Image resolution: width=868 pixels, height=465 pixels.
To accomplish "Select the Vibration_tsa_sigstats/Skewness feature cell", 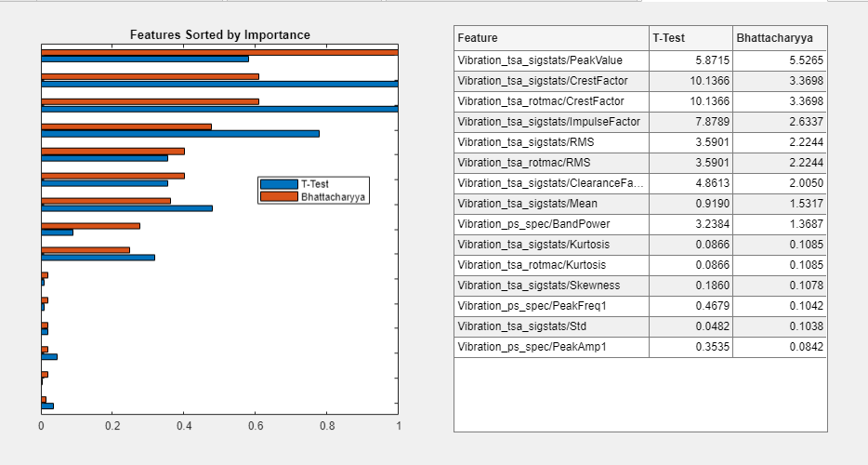I will pos(551,286).
